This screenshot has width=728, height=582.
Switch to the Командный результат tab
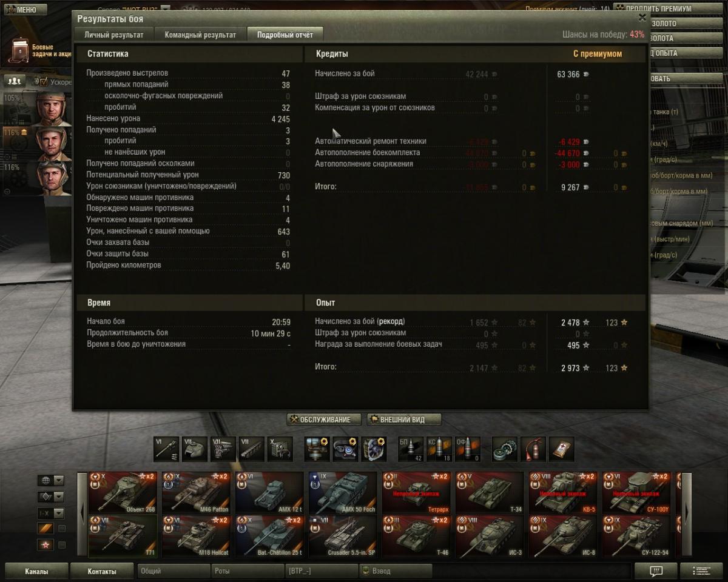point(200,35)
